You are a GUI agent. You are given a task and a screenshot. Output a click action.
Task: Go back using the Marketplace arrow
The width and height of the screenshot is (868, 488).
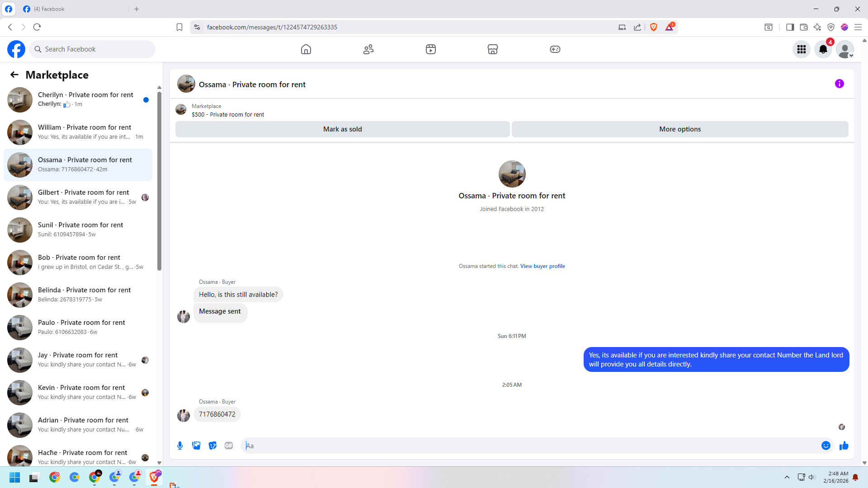(x=14, y=75)
